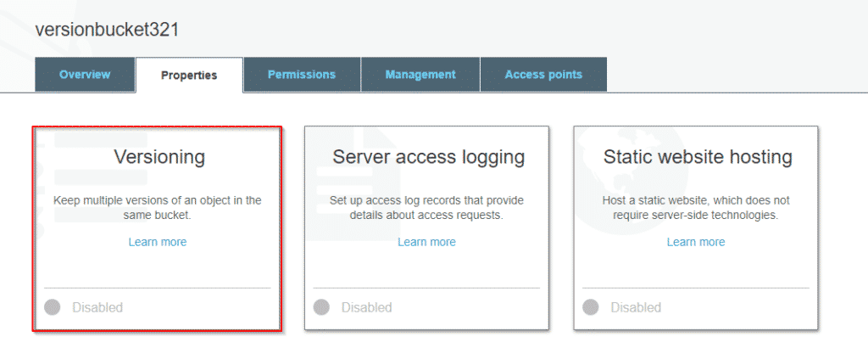The image size is (868, 348).
Task: Click the Static website hosting disabled circle
Action: [x=591, y=307]
